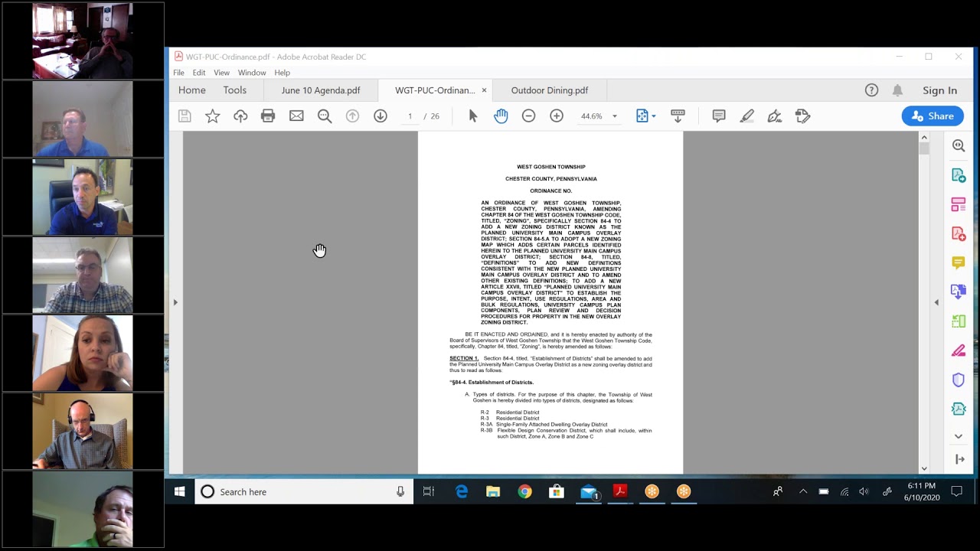Close the WGT-PUC-Ordinance tab
This screenshot has width=980, height=551.
(x=484, y=90)
